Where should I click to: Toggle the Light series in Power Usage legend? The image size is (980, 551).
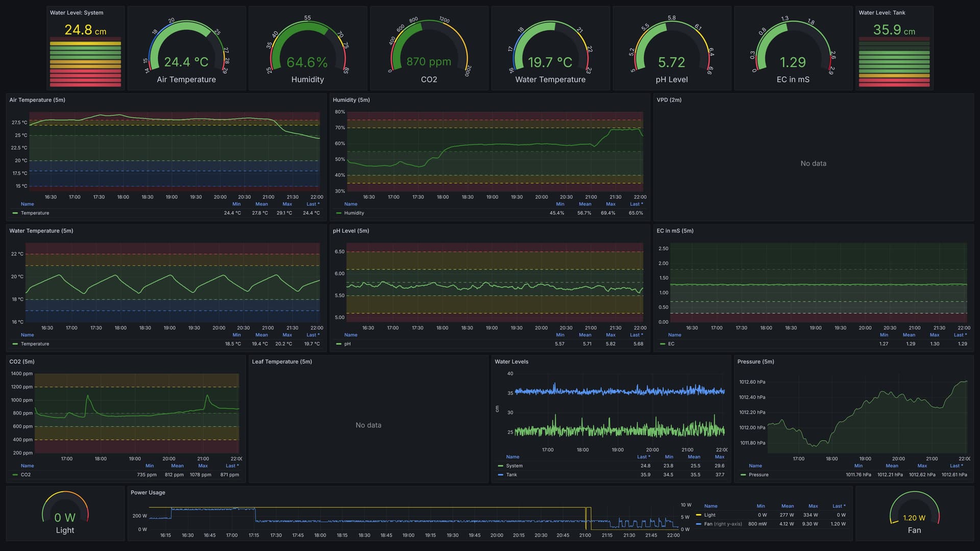pos(709,515)
